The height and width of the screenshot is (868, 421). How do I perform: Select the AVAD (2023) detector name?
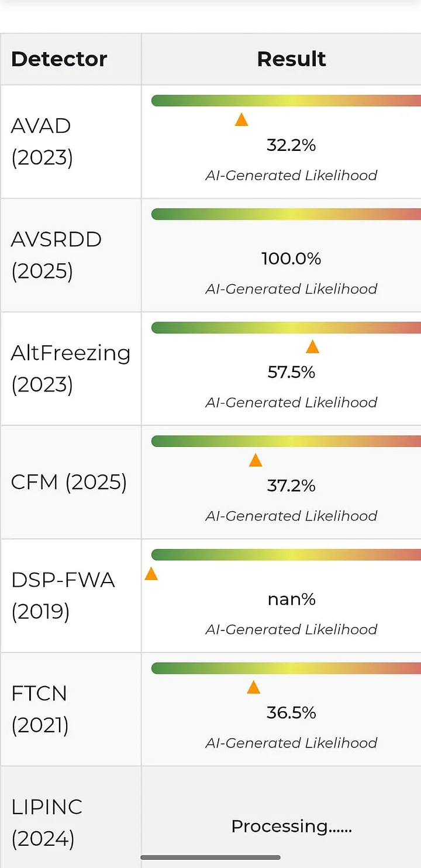coord(42,142)
